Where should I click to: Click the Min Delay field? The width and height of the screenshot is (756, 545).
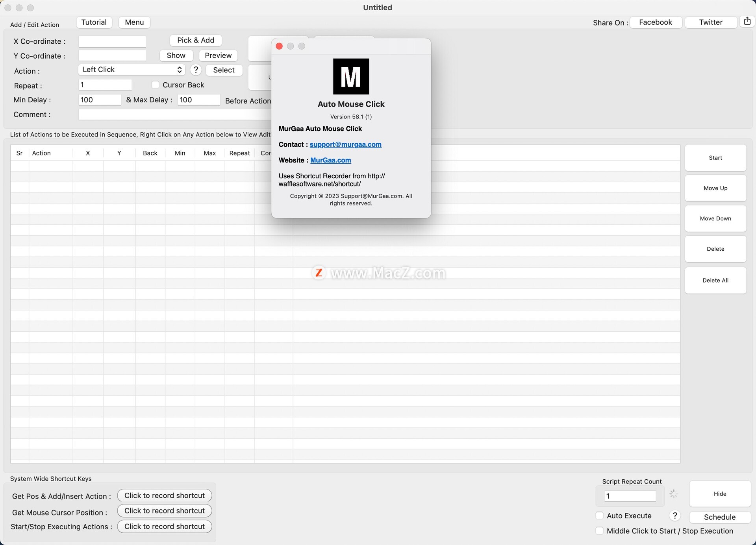pyautogui.click(x=100, y=100)
